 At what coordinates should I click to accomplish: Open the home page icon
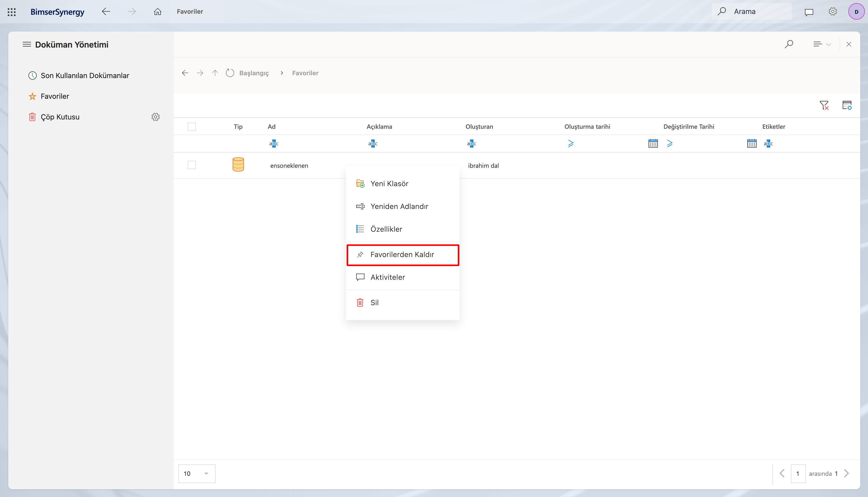tap(158, 12)
